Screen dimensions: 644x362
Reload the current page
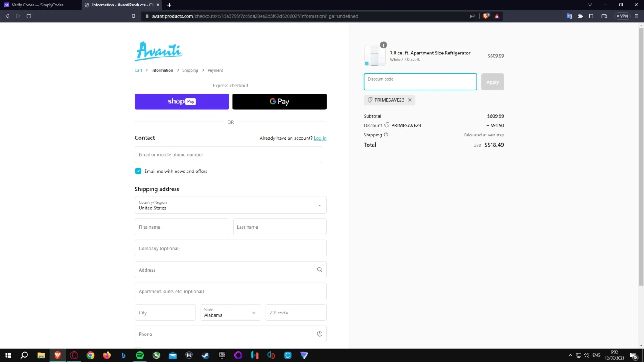[29, 16]
